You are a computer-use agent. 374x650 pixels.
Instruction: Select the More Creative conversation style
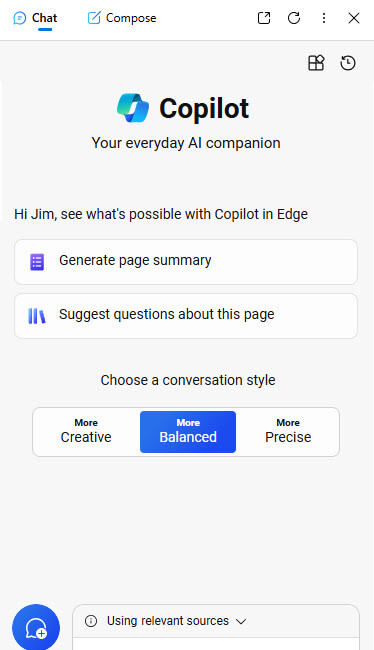click(x=86, y=432)
